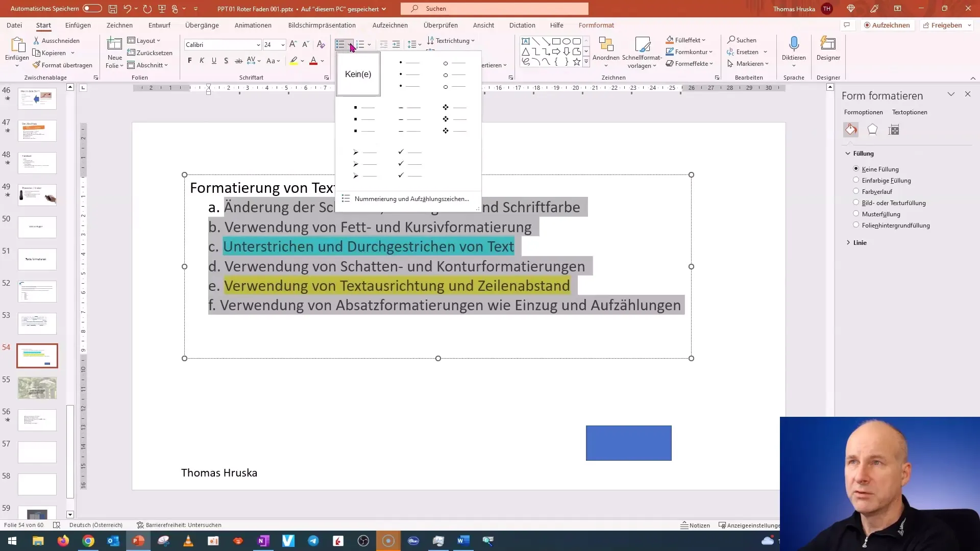
Task: Click the Clear all formatting icon
Action: [x=321, y=44]
